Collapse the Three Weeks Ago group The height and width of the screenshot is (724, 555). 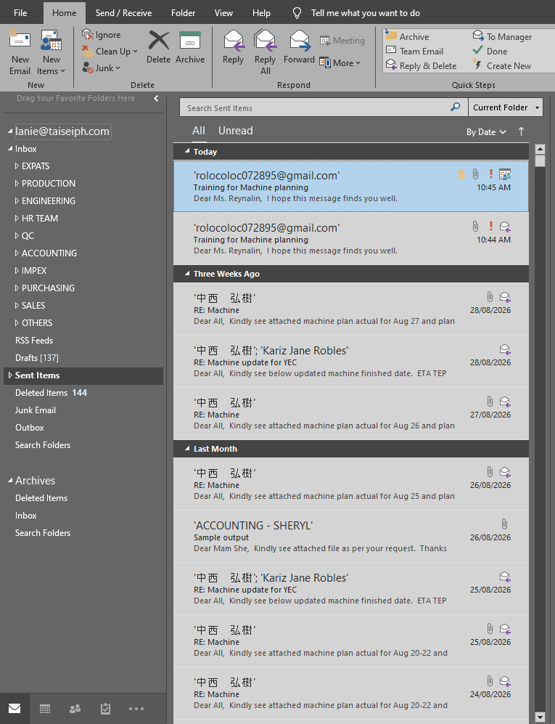coord(187,273)
